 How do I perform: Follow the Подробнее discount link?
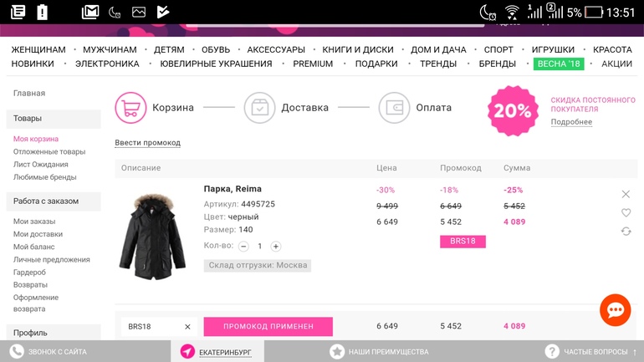point(571,122)
